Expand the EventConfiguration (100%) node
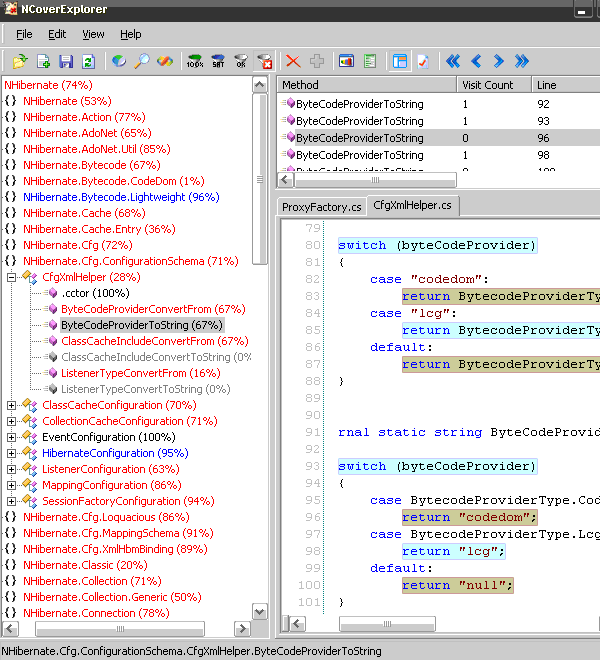 tap(11, 437)
